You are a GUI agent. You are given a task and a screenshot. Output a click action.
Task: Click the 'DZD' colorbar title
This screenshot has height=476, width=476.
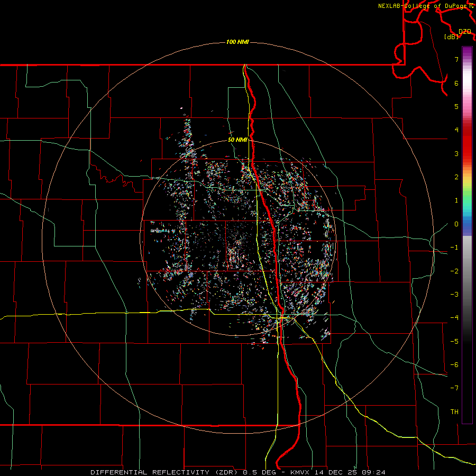pos(464,32)
